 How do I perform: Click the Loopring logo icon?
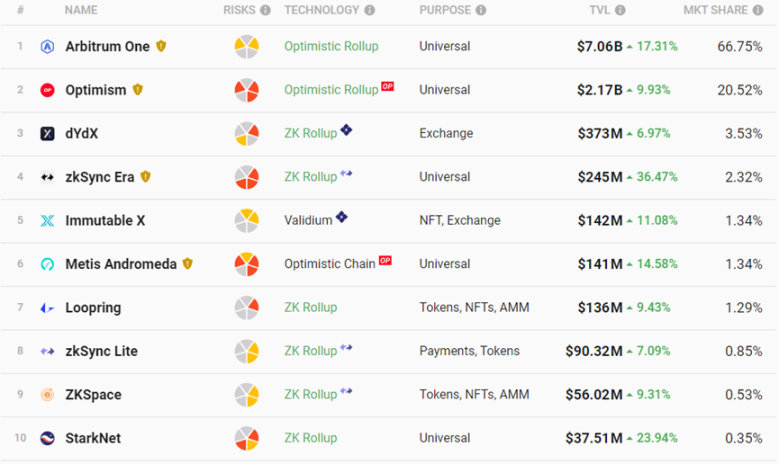(47, 308)
